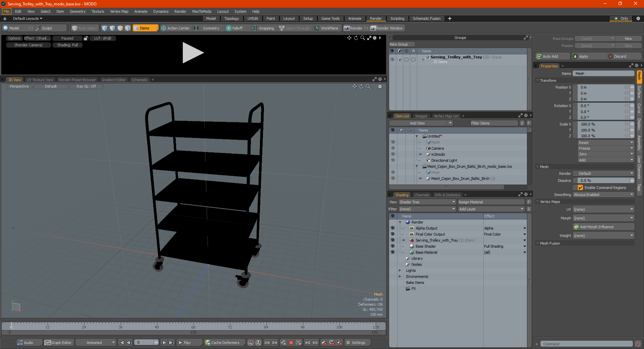Switch to the Images tab
This screenshot has width=644, height=349.
click(x=421, y=116)
